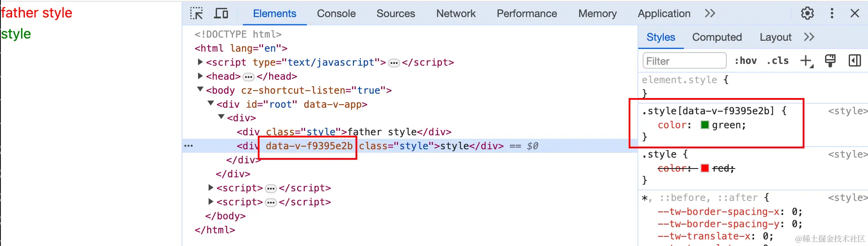Open the Memory tab

pos(597,14)
